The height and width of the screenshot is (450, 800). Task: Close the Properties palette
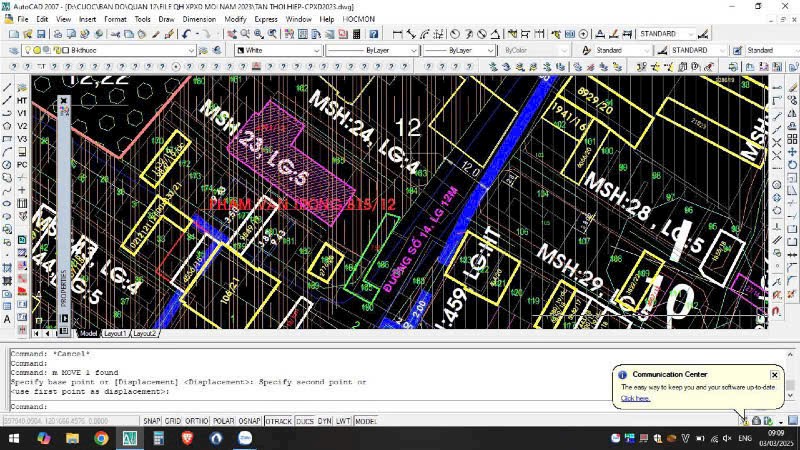(64, 101)
